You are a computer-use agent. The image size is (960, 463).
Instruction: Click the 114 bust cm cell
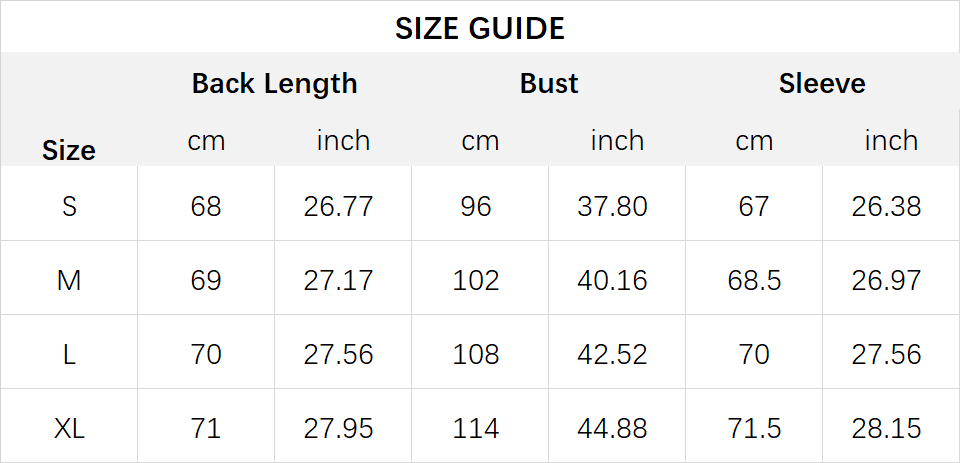(476, 429)
